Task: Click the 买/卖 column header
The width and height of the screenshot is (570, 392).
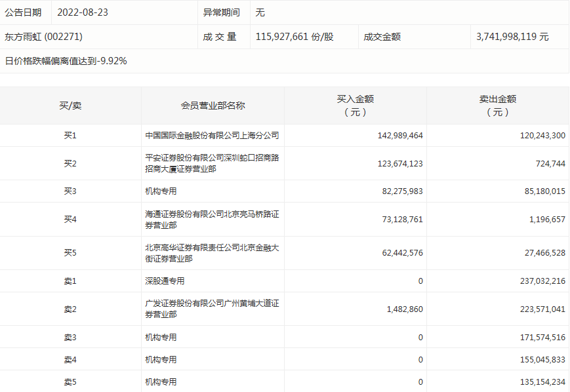Action: tap(70, 106)
